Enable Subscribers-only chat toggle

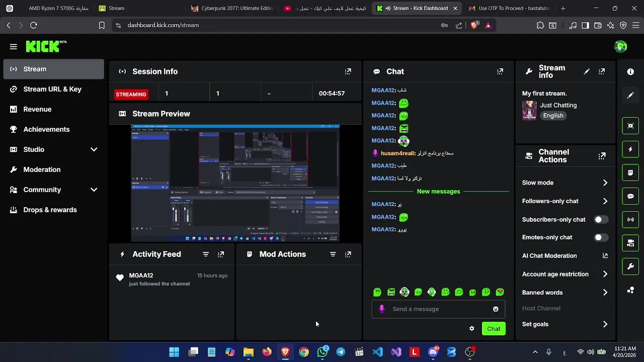coord(601,220)
